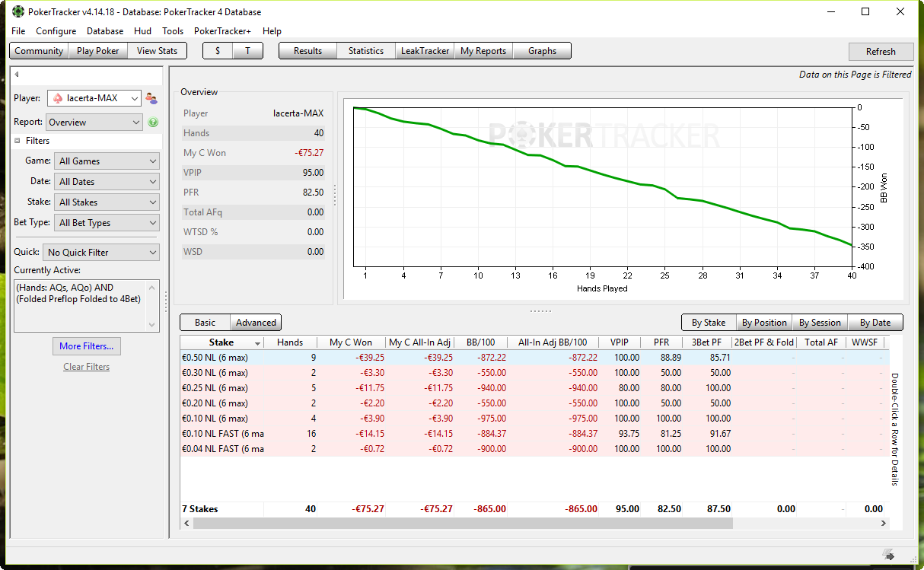Select the €0.50 NL (6 max) row
The image size is (924, 570).
point(534,358)
